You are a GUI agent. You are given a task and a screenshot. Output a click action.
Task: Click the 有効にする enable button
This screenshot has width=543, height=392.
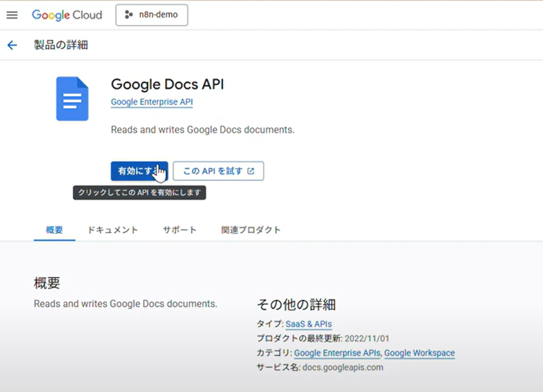coord(139,171)
